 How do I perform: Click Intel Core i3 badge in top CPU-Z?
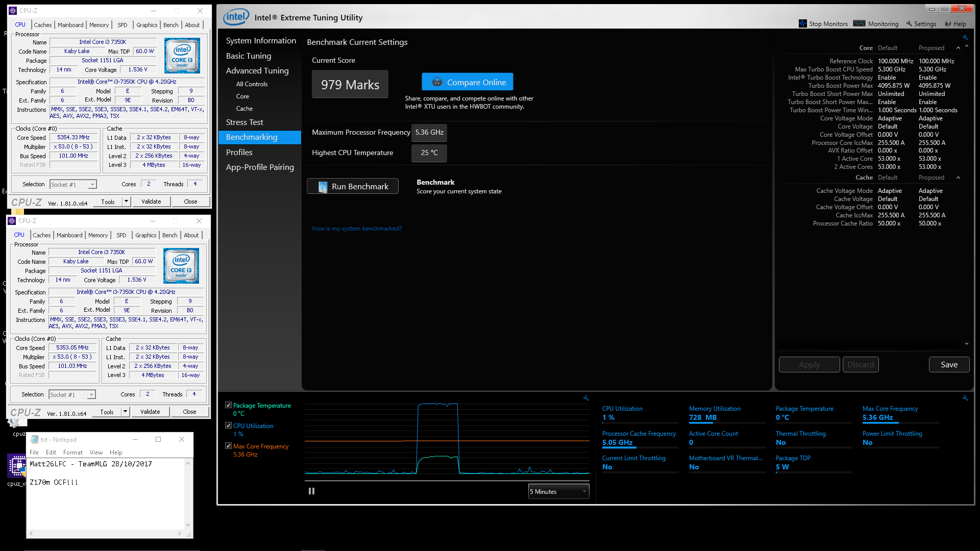182,56
